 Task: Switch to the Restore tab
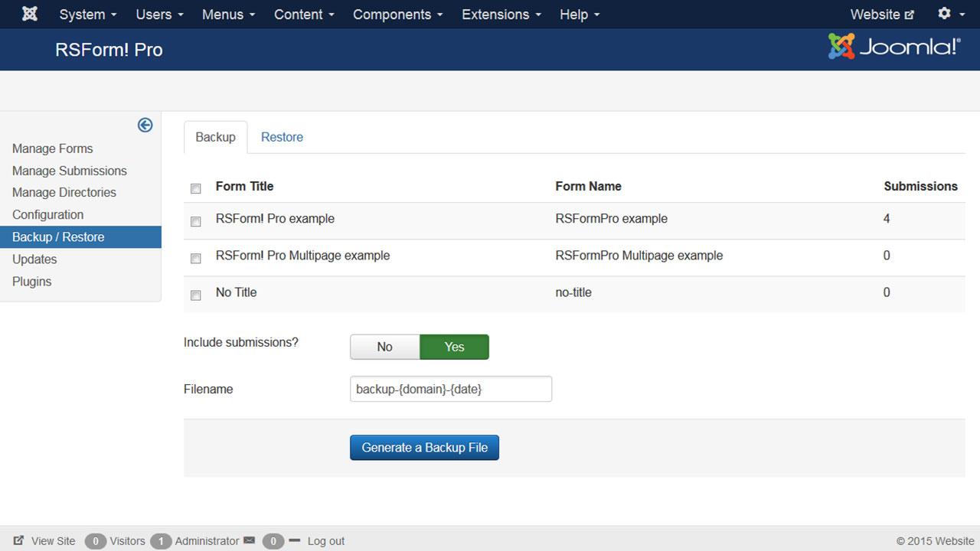click(282, 137)
